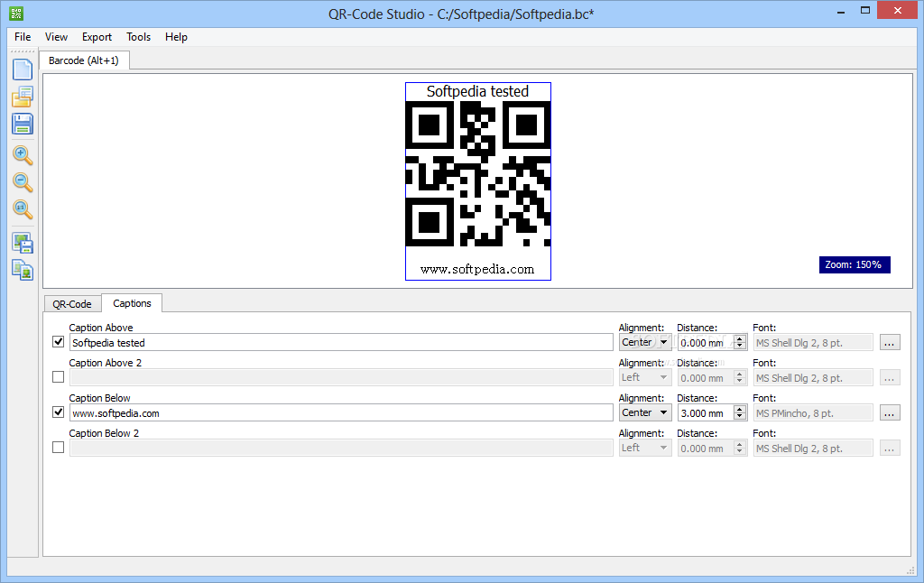Open the Tools menu
The height and width of the screenshot is (583, 924).
[x=138, y=36]
